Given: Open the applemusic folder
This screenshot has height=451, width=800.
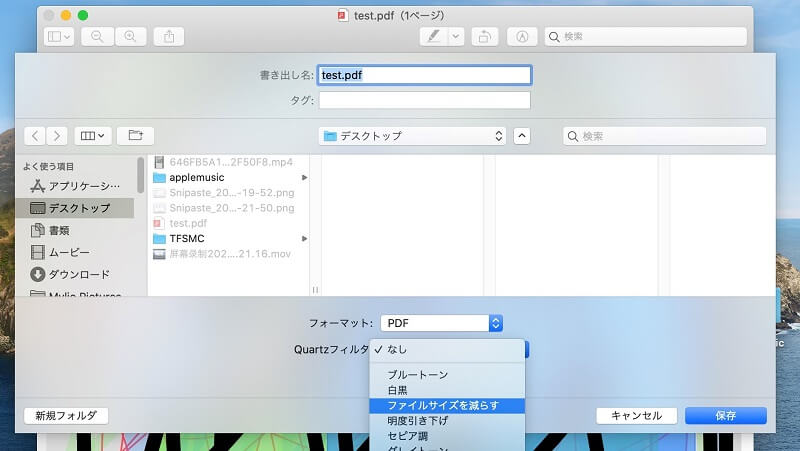Looking at the screenshot, I should (x=230, y=178).
